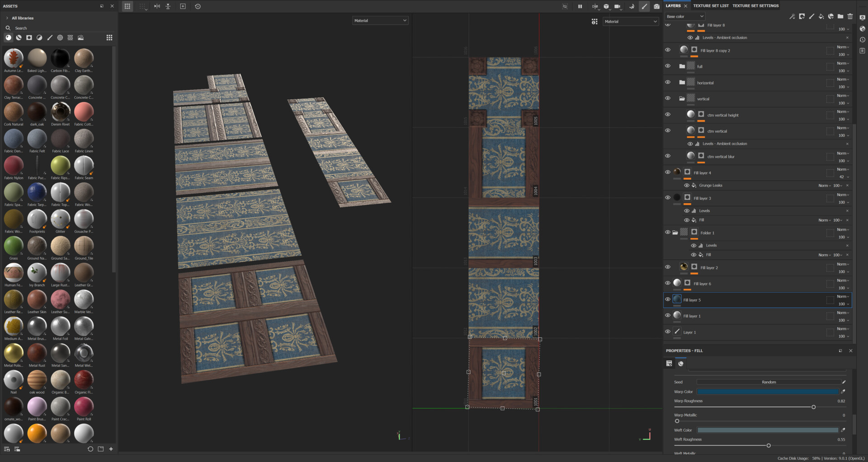Open the TEXTURE SET LIST tab
This screenshot has width=868, height=462.
(x=711, y=5)
